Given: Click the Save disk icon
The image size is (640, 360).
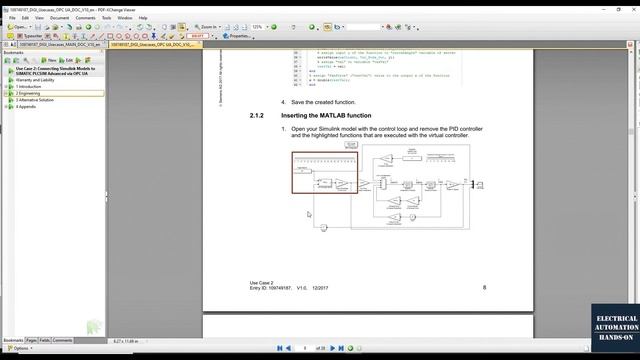Looking at the screenshot, I should (x=38, y=27).
